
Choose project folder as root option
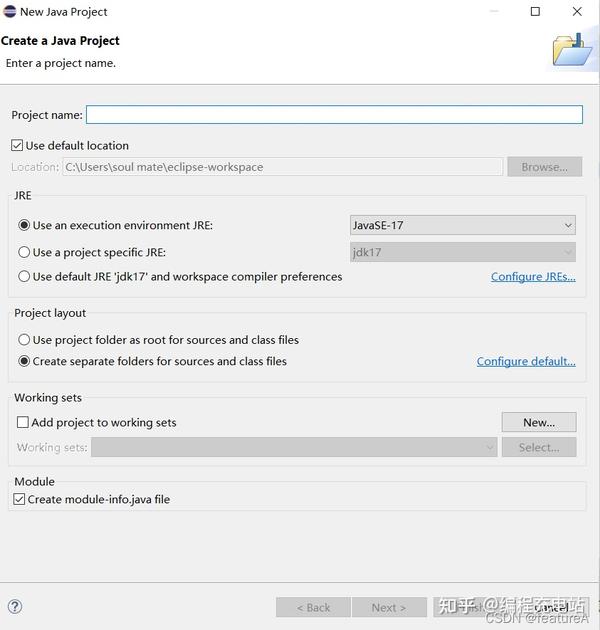coord(25,340)
